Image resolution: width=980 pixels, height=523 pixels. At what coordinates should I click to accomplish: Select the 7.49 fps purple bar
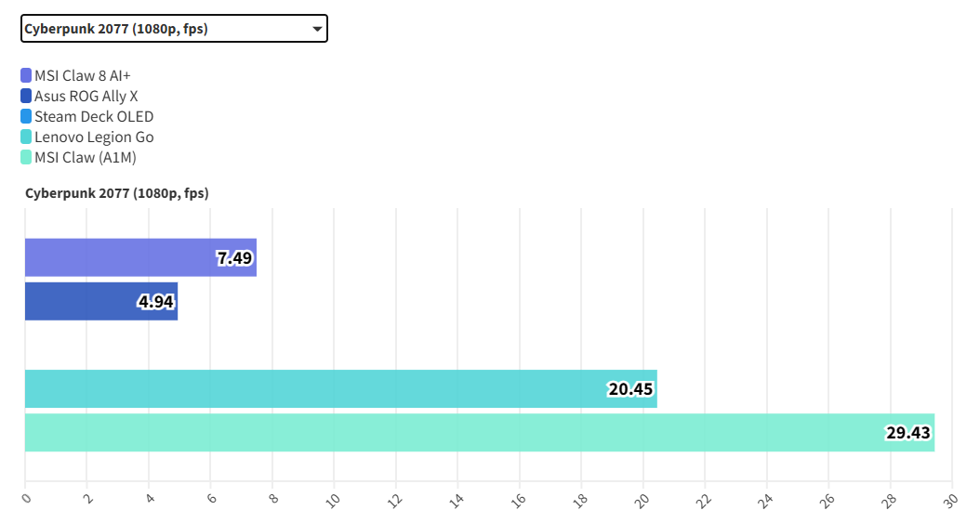pyautogui.click(x=121, y=257)
